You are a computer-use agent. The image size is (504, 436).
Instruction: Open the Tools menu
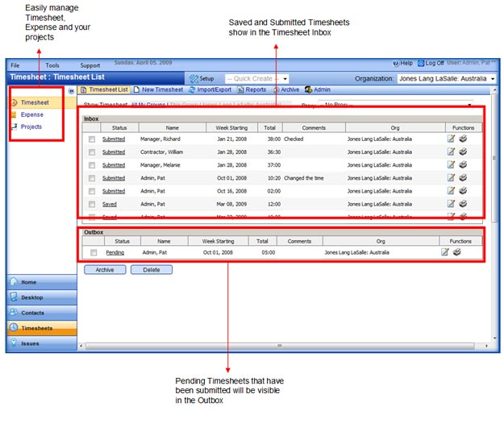coord(52,65)
